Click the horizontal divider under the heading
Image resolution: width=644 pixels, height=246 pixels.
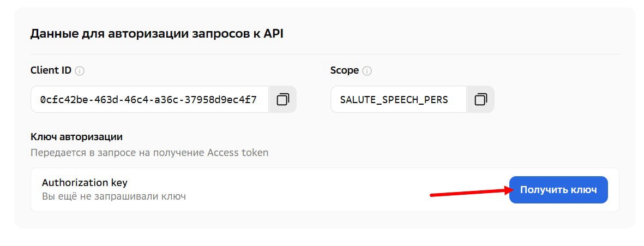point(324,54)
